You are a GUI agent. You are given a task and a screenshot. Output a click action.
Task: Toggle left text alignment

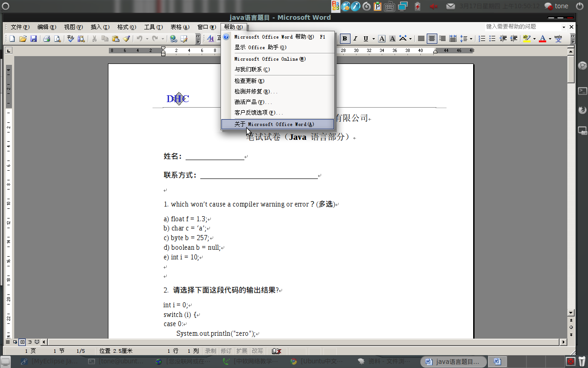[421, 39]
